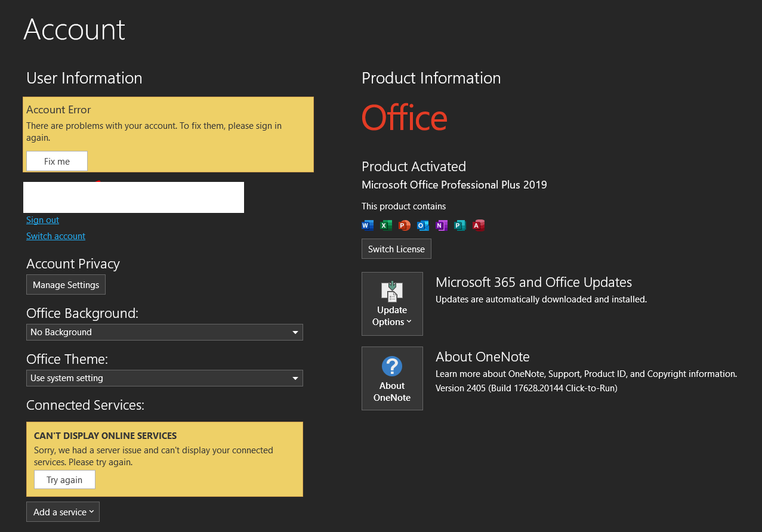Image resolution: width=762 pixels, height=532 pixels.
Task: Click the Word app icon
Action: 368,225
